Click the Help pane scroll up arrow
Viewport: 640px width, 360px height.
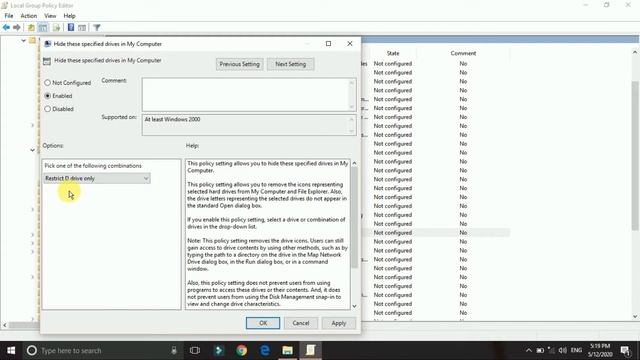(354, 163)
